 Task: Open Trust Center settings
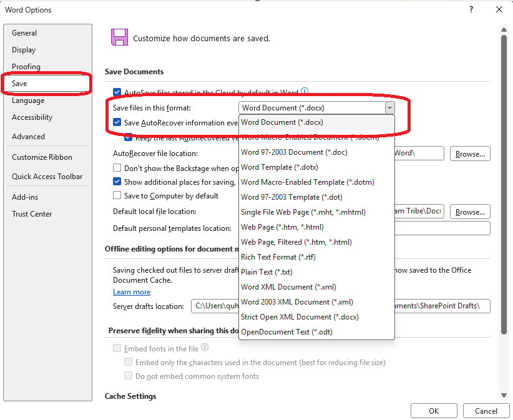(x=47, y=214)
